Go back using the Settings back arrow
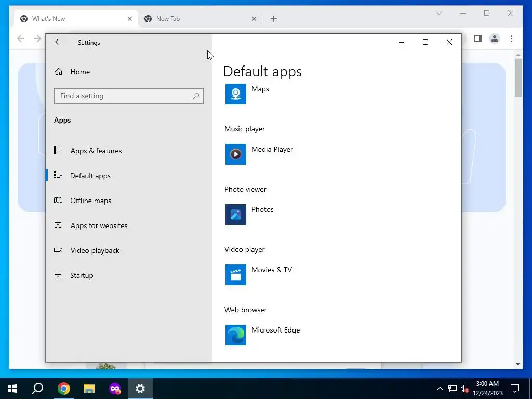 point(58,42)
